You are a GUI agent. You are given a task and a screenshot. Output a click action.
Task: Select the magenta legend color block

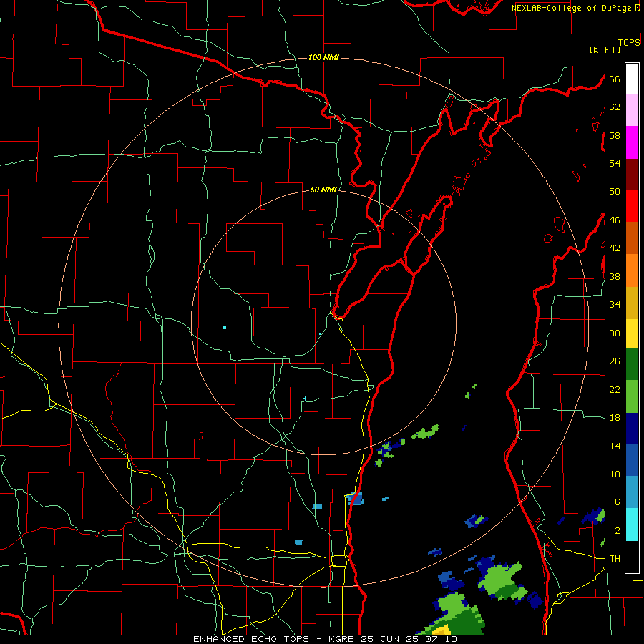pos(632,142)
